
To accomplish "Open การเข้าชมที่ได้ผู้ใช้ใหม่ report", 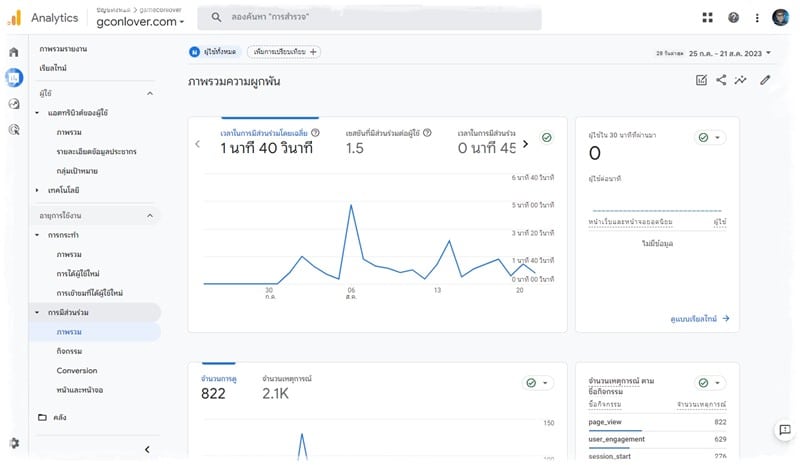I will coord(90,293).
